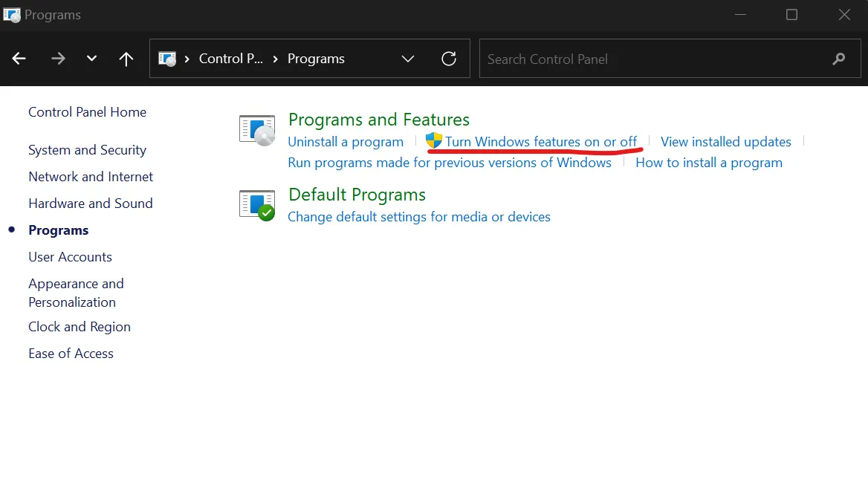Open Turn Windows features on or off

[541, 142]
